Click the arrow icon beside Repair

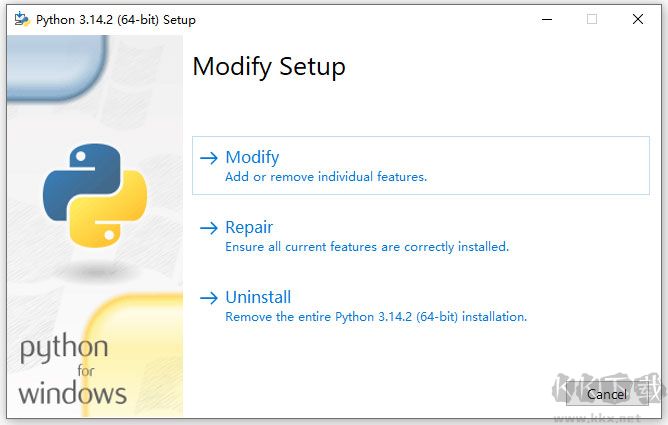tap(208, 228)
